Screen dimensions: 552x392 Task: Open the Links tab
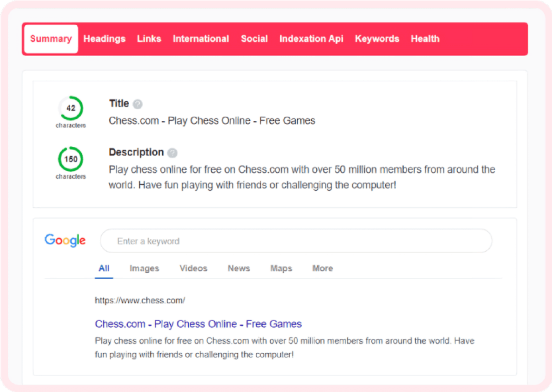coord(149,39)
